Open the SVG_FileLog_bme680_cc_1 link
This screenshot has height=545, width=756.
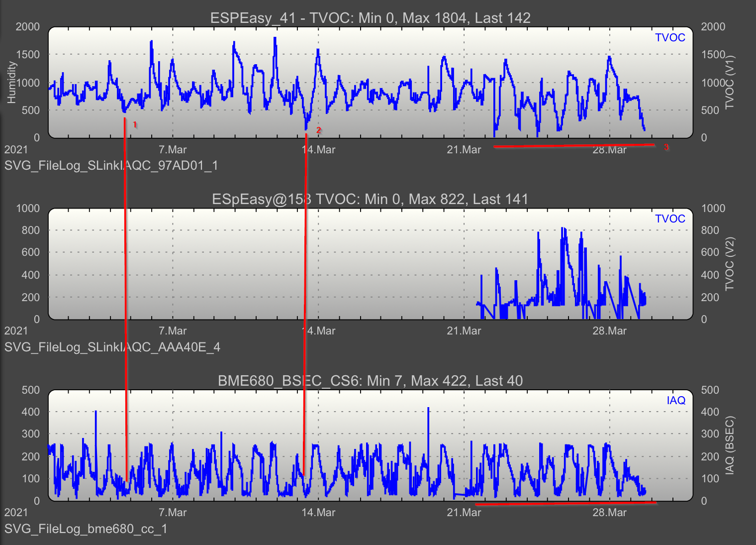86,529
